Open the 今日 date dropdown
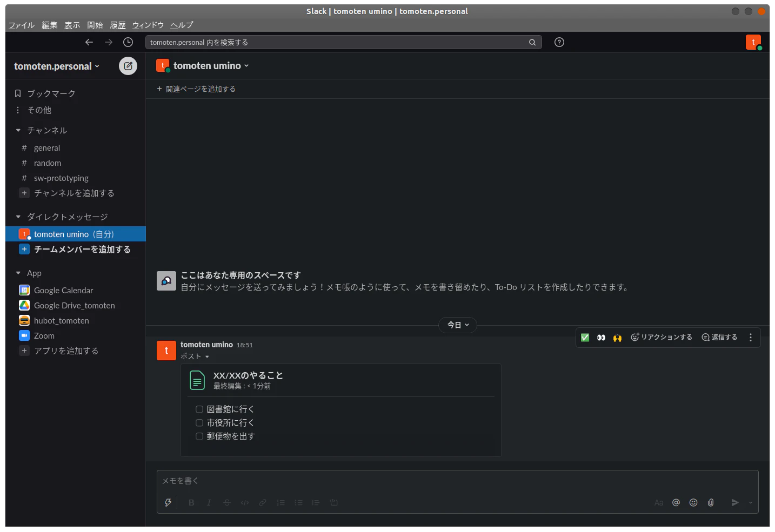 pos(458,325)
